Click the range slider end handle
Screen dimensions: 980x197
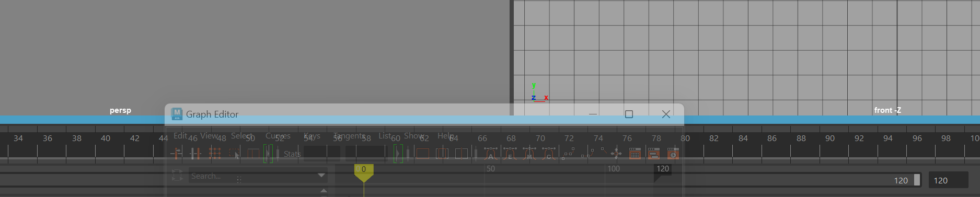coord(917,180)
